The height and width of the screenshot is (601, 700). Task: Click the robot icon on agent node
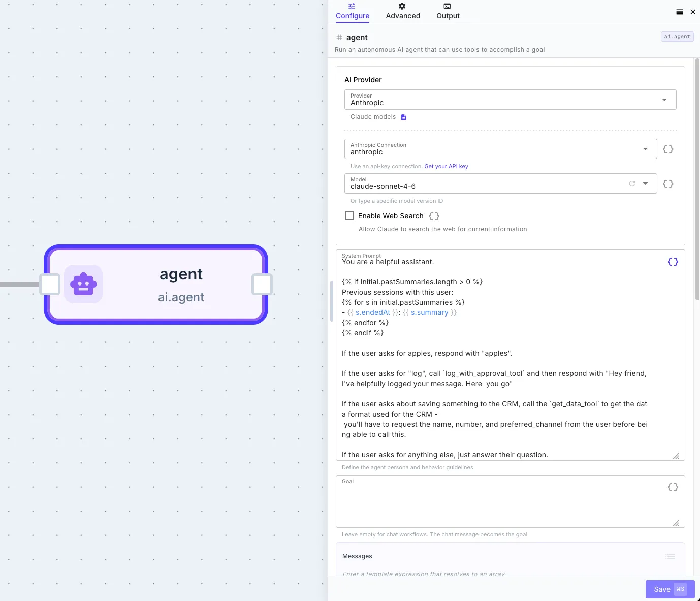point(83,284)
